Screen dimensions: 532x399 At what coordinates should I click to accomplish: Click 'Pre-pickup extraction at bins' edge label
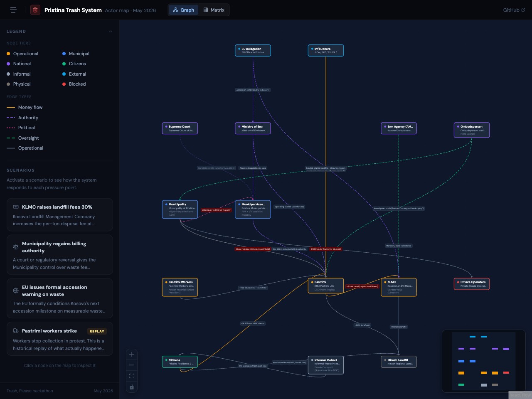pyautogui.click(x=253, y=366)
